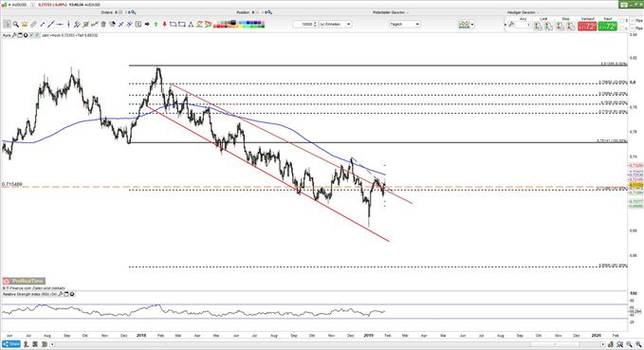Viewport: 644px width, 350px height.
Task: Insert a red down arrow marker
Action: pyautogui.click(x=165, y=25)
